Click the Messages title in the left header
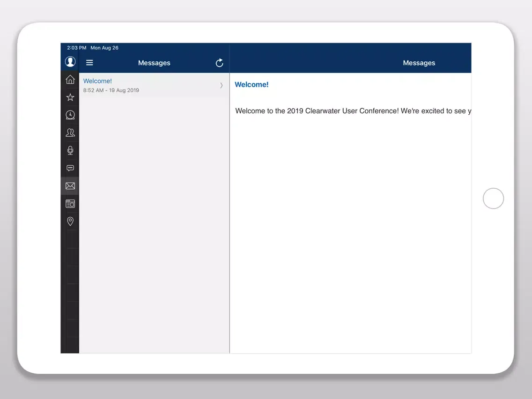The image size is (532, 399). [154, 63]
